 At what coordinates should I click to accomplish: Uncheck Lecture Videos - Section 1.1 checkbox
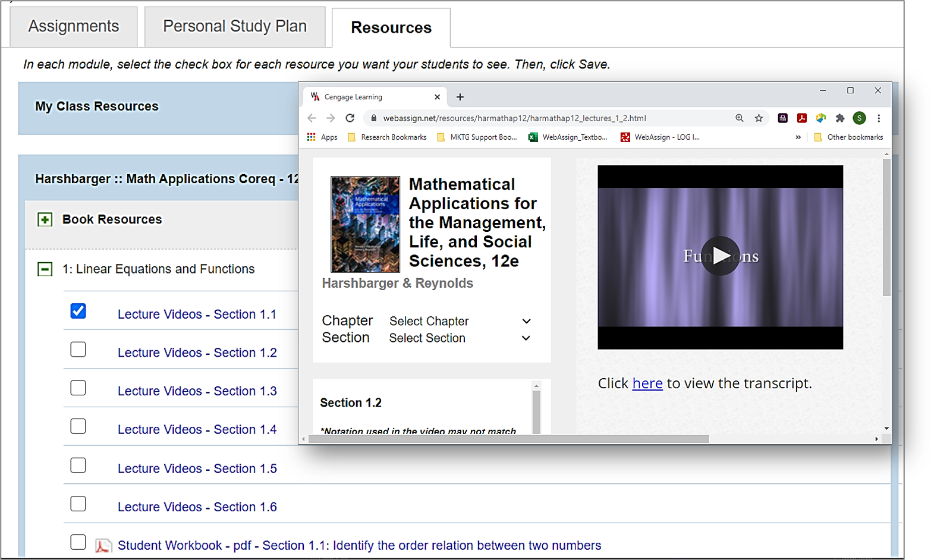pyautogui.click(x=78, y=311)
